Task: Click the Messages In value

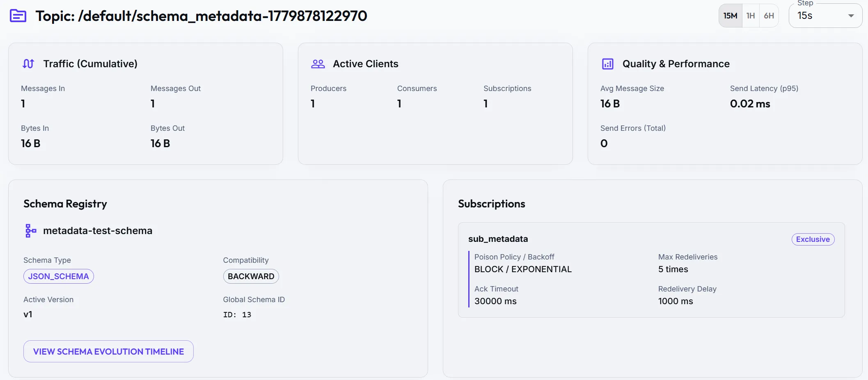Action: pos(23,104)
